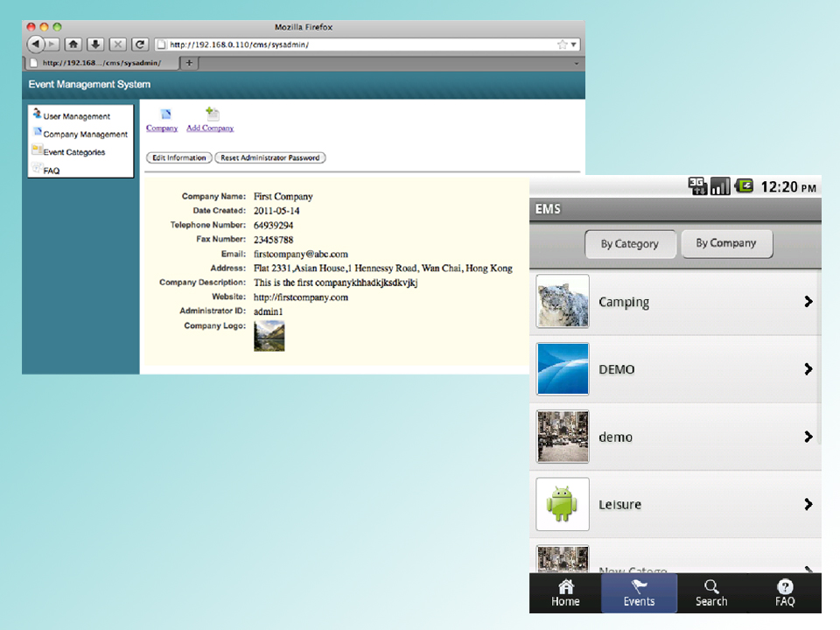This screenshot has height=630, width=840.
Task: Select the By Category toggle
Action: (x=629, y=244)
